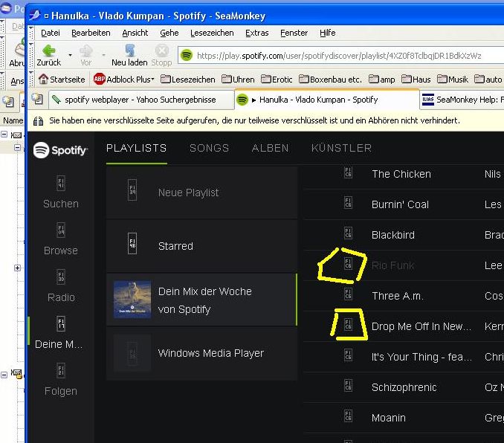
Task: Open the Browse icon in the sidebar
Action: (x=61, y=230)
